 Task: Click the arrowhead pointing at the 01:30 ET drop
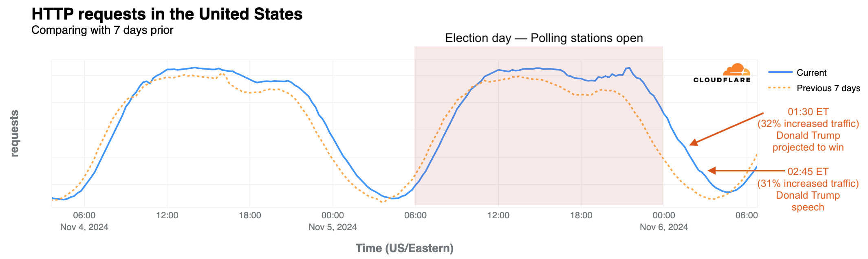[693, 143]
